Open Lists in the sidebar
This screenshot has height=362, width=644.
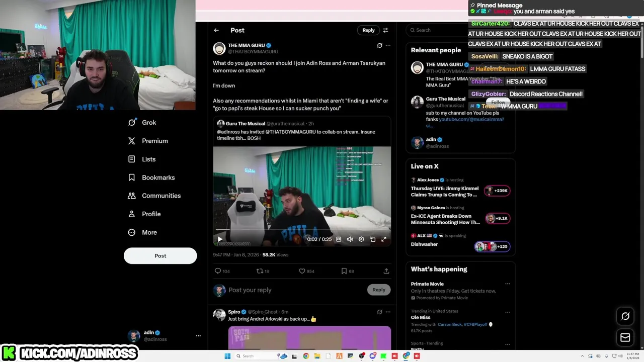tap(142, 159)
